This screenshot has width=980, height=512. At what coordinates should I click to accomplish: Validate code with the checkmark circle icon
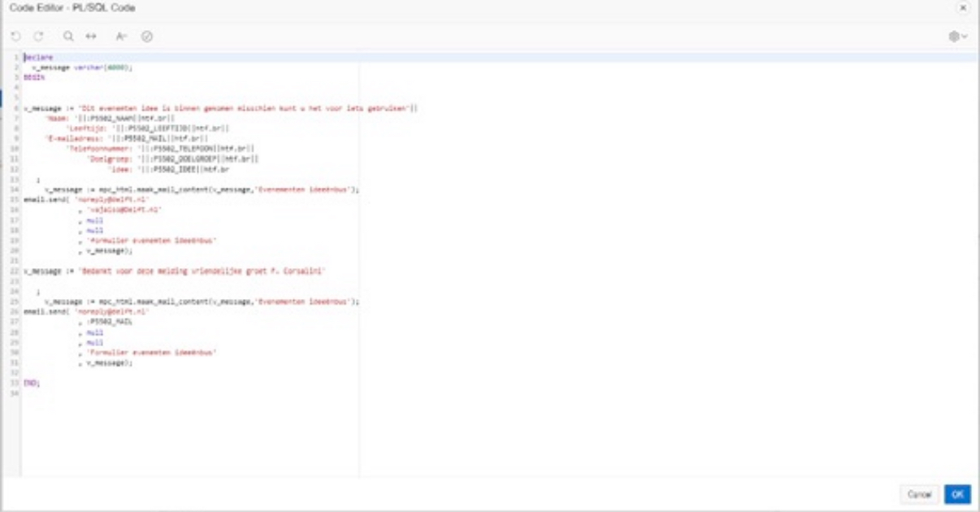(146, 37)
